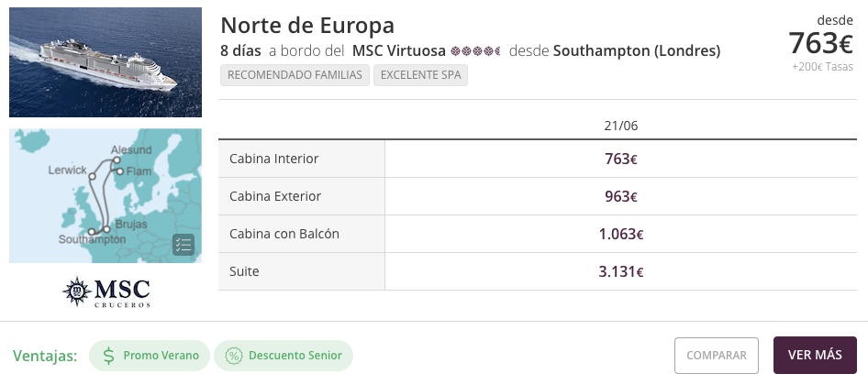868x385 pixels.
Task: Open the cruise route map thumbnail
Action: pyautogui.click(x=106, y=196)
